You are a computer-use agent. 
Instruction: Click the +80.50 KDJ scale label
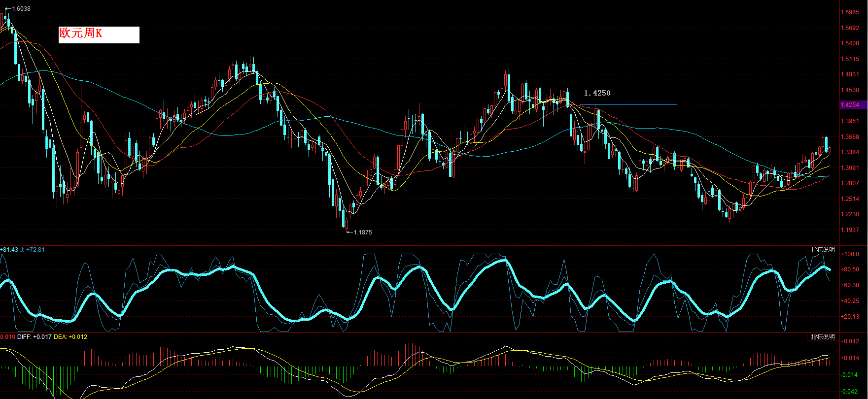point(850,269)
